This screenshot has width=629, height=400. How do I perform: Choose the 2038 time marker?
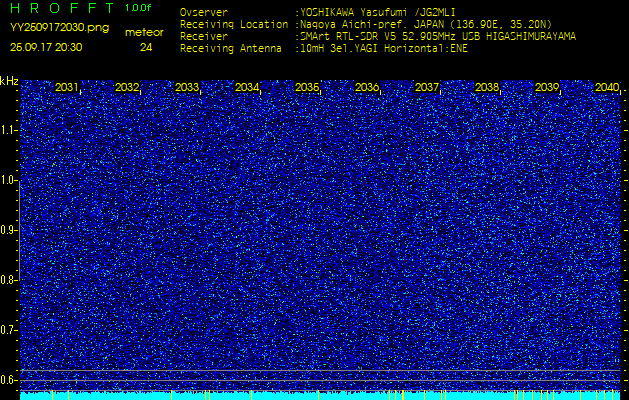(x=487, y=87)
